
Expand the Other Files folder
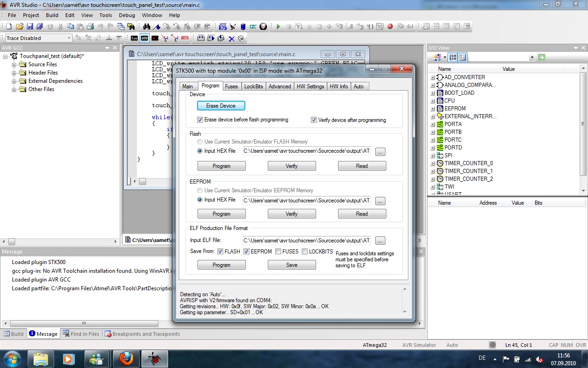(x=14, y=89)
